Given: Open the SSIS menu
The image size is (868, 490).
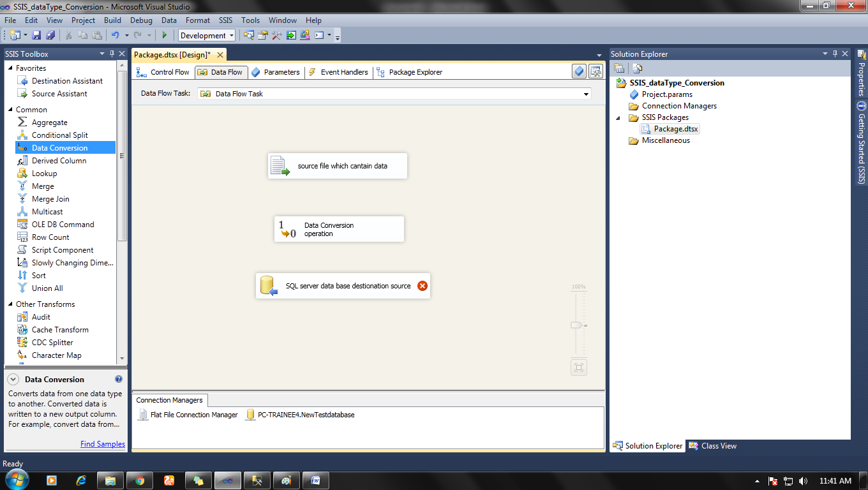Looking at the screenshot, I should tap(225, 20).
